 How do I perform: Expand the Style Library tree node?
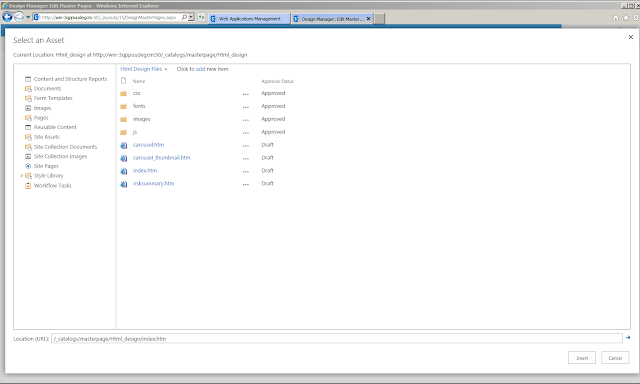(22, 175)
